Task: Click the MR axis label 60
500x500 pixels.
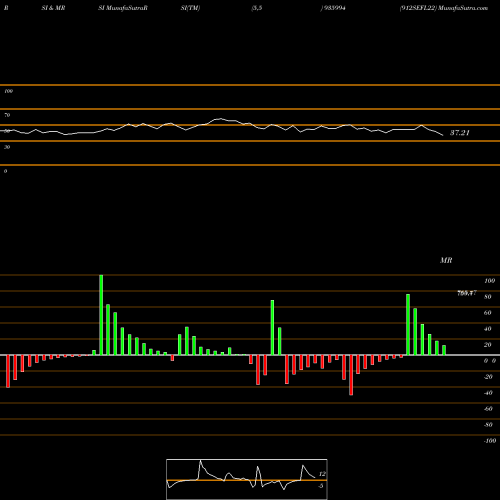Action: (x=488, y=313)
